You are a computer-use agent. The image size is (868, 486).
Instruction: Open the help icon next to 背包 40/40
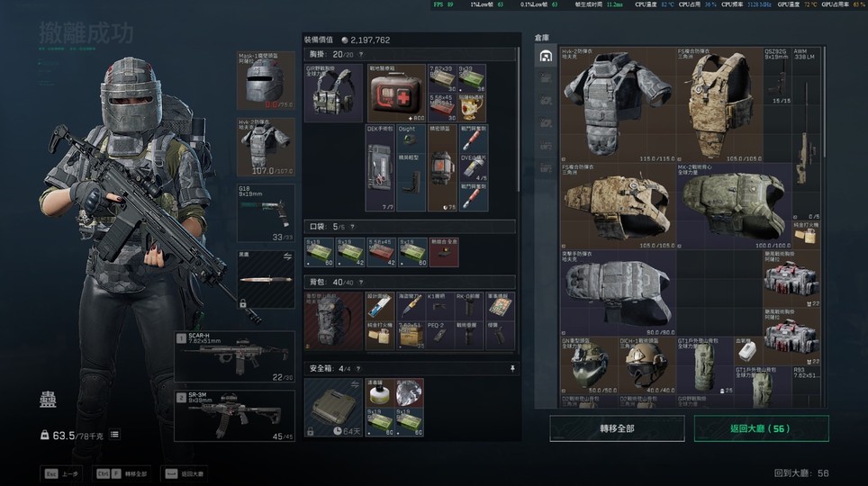361,283
